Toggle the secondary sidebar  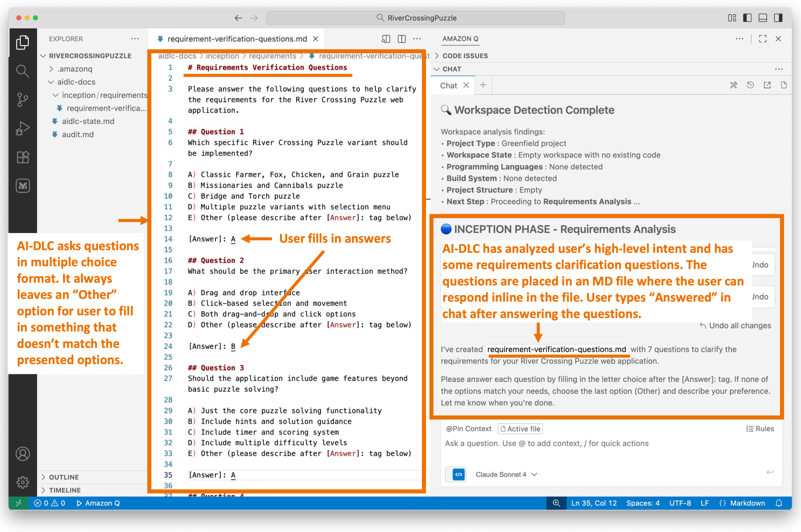point(778,18)
